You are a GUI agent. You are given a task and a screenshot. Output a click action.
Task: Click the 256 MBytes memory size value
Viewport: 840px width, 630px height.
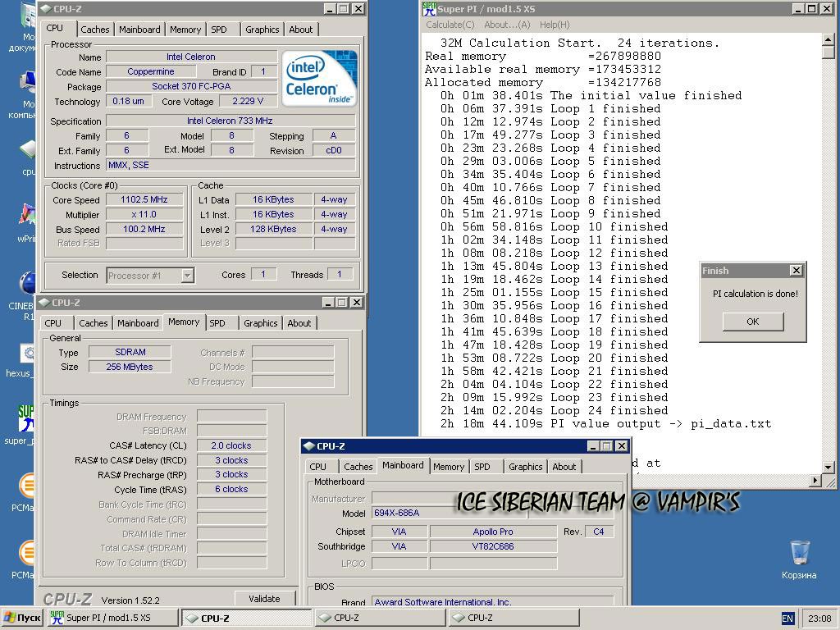tap(130, 367)
